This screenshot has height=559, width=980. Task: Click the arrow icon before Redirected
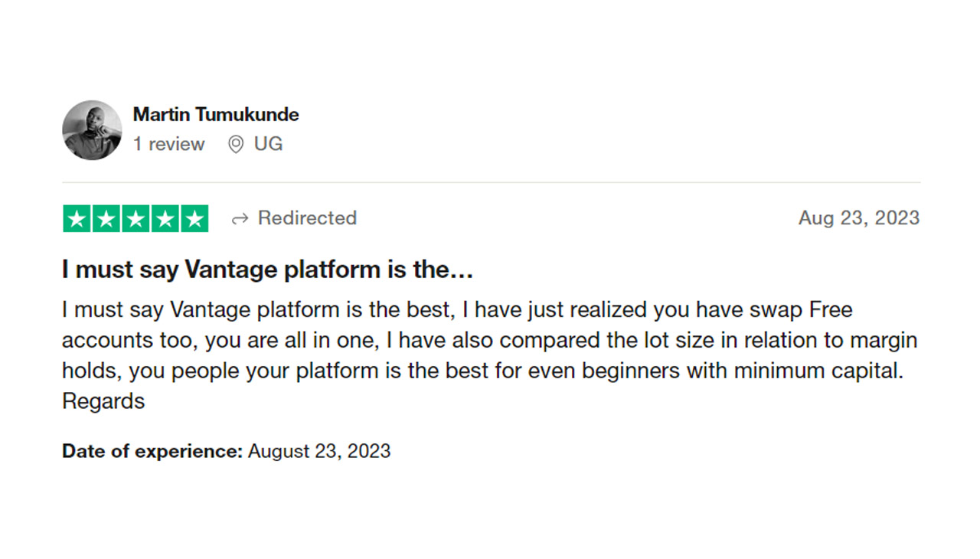(240, 219)
